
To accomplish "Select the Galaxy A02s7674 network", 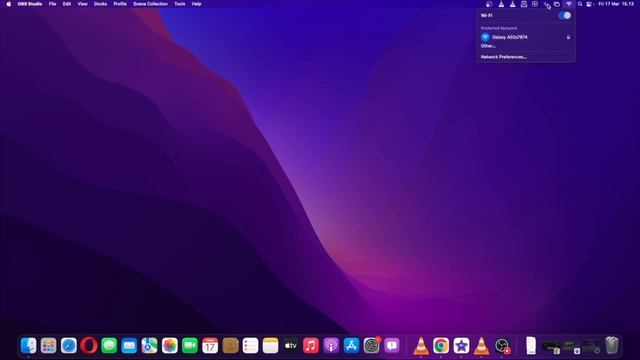I will click(x=526, y=37).
